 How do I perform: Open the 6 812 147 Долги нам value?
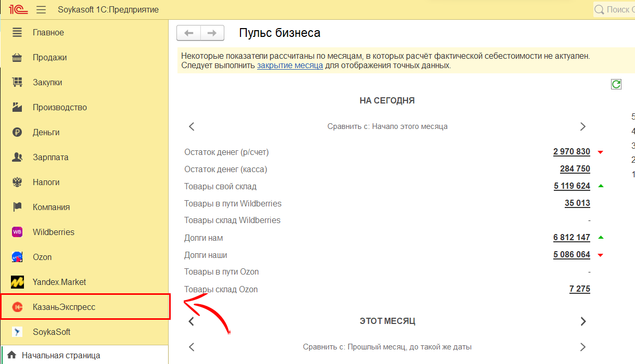coord(571,238)
